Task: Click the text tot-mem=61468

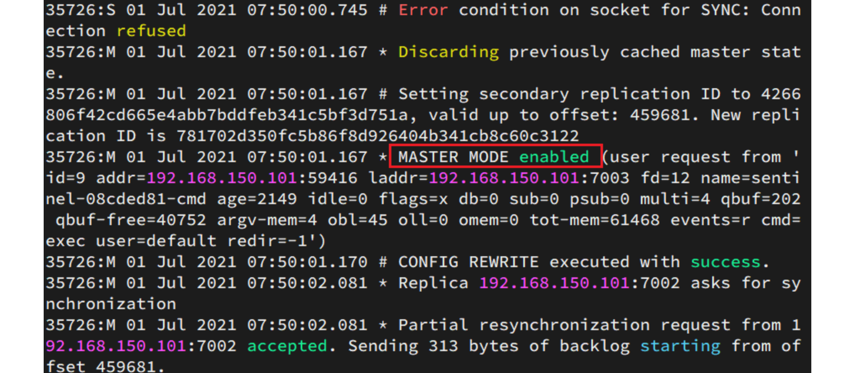Action: click(594, 220)
